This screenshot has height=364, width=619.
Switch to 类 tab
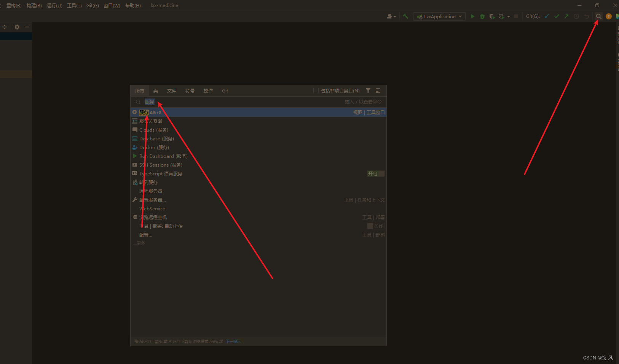(156, 91)
